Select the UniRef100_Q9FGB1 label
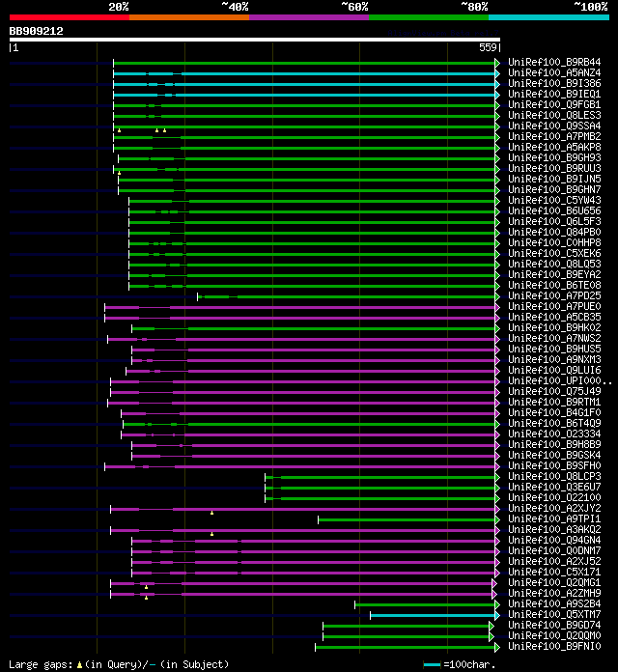The image size is (618, 672). (x=554, y=104)
